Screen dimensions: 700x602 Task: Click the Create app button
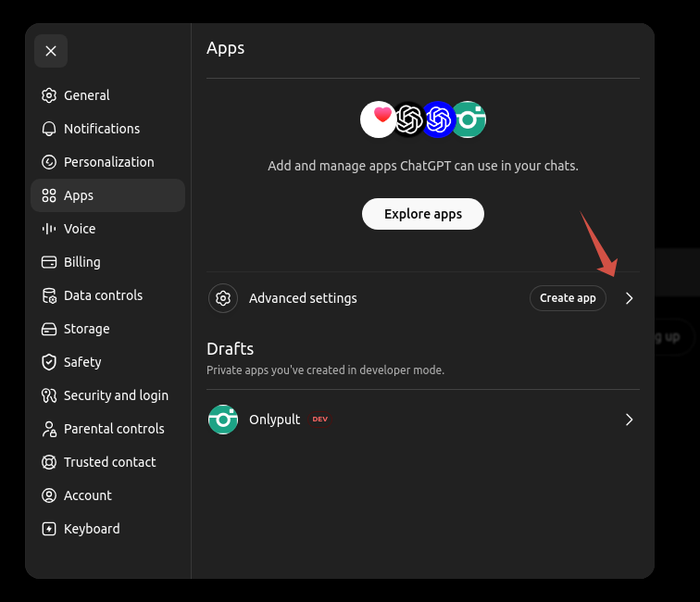pos(568,298)
